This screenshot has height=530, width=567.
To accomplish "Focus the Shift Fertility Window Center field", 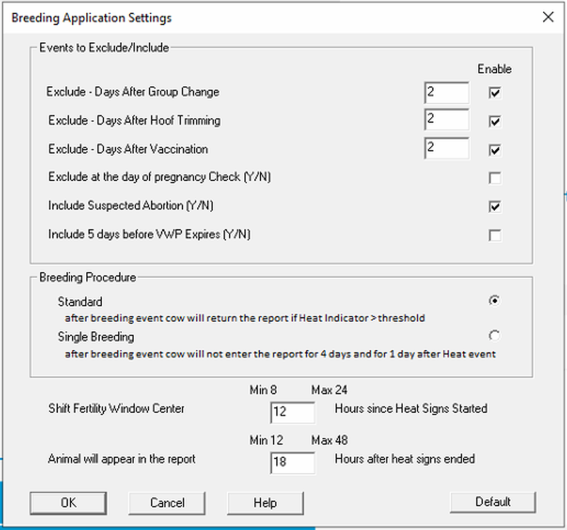I will 292,412.
